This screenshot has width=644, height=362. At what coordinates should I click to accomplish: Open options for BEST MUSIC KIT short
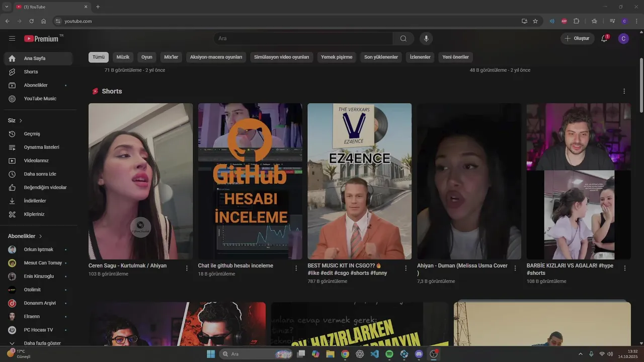pos(406,268)
